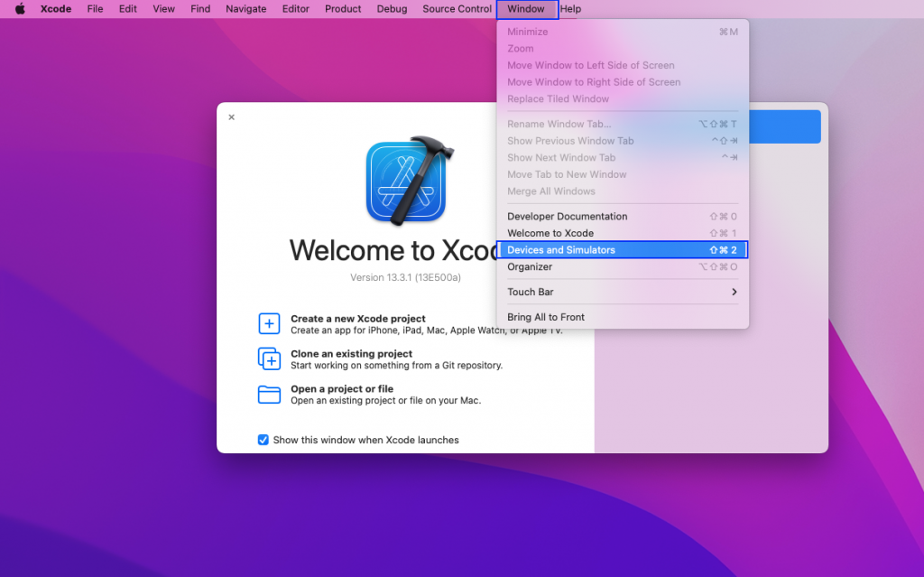Choose Organizer in the Window menu
The image size is (924, 577).
(622, 266)
